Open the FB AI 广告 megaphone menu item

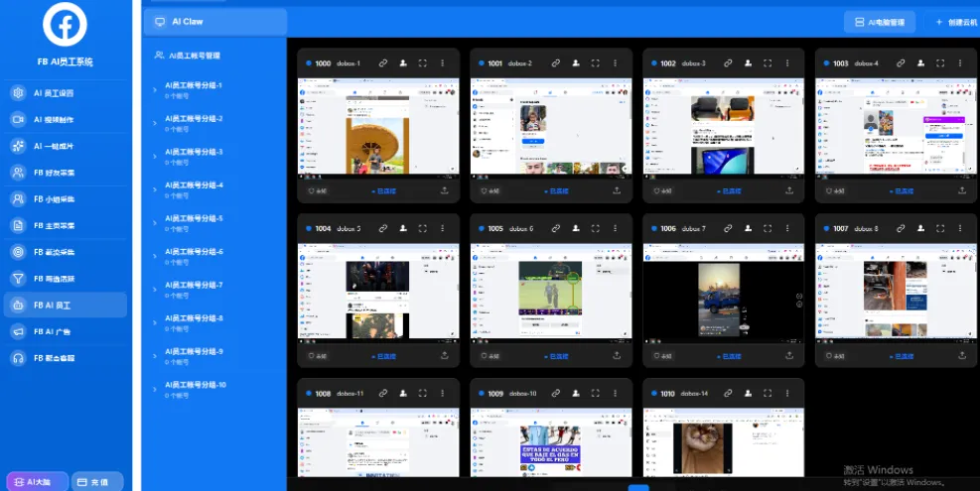click(x=65, y=331)
